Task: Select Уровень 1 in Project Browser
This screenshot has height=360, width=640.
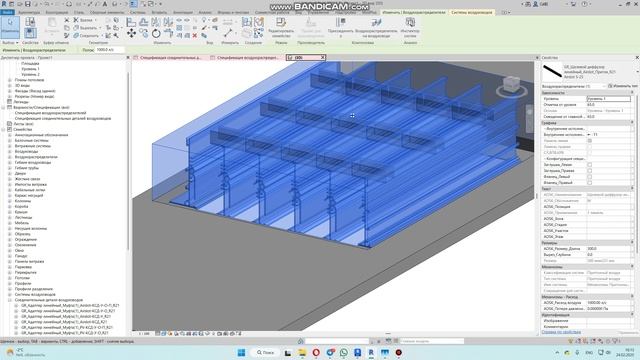Action: pyautogui.click(x=31, y=69)
